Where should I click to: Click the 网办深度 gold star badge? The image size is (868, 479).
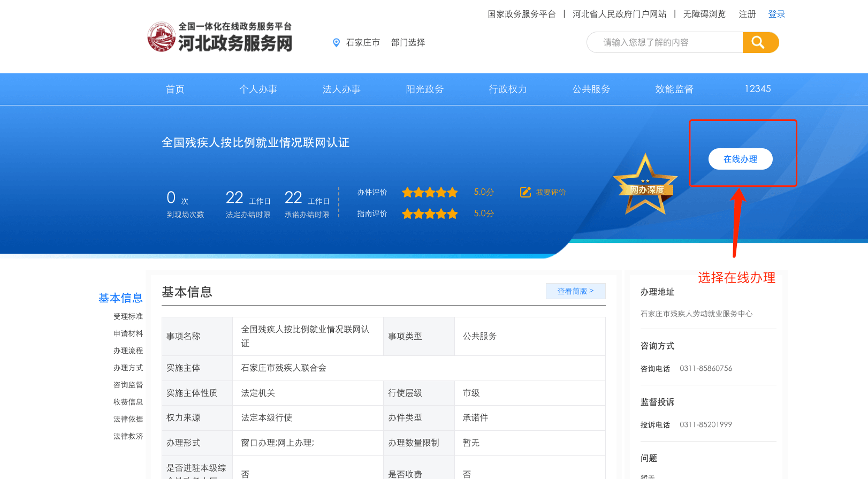[x=646, y=186]
